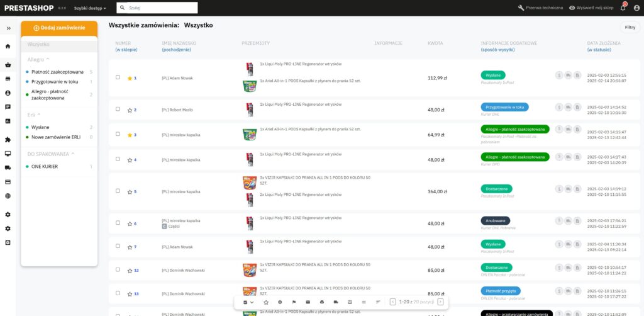Star order 2 by Robert Masło
The height and width of the screenshot is (316, 644).
pyautogui.click(x=130, y=110)
